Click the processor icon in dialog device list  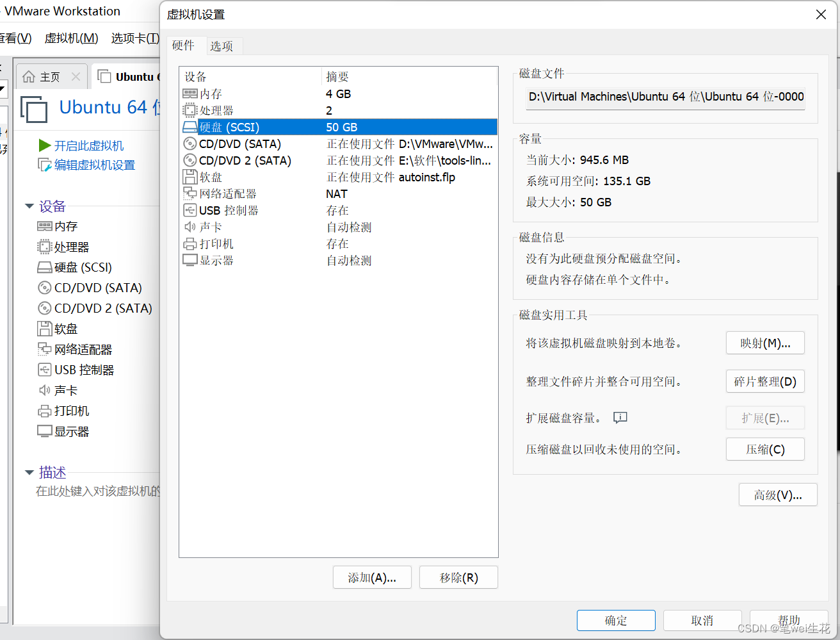tap(190, 110)
